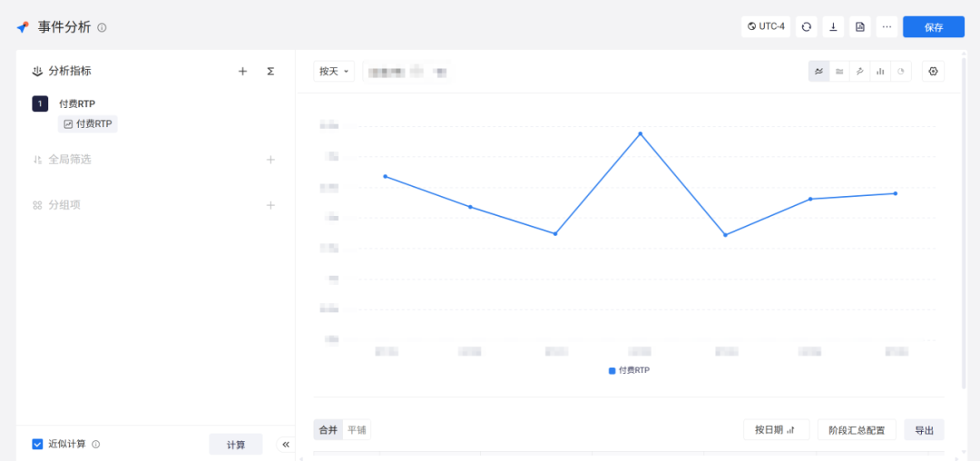Click the rocket logo beside 事件分析

click(23, 27)
